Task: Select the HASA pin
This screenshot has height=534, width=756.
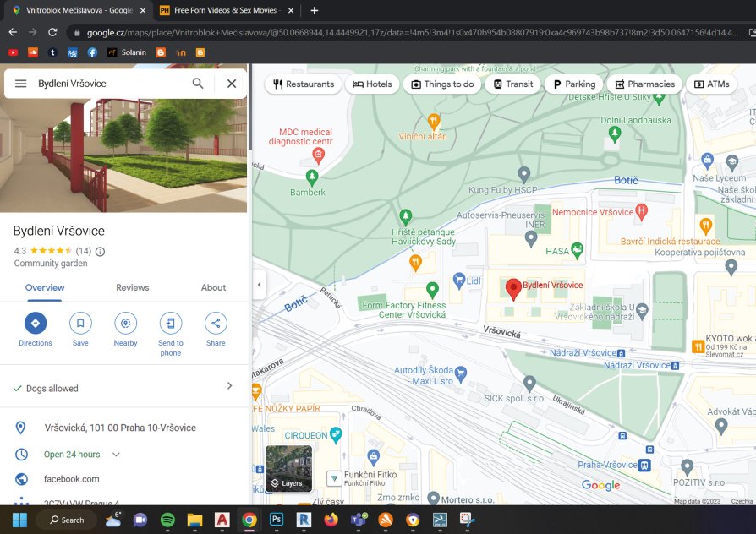Action: tap(577, 250)
